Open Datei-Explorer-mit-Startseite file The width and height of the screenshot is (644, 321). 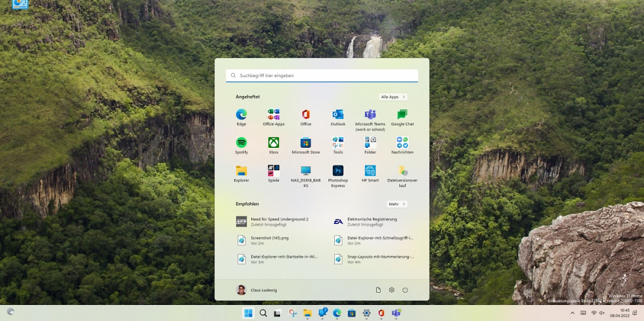278,259
